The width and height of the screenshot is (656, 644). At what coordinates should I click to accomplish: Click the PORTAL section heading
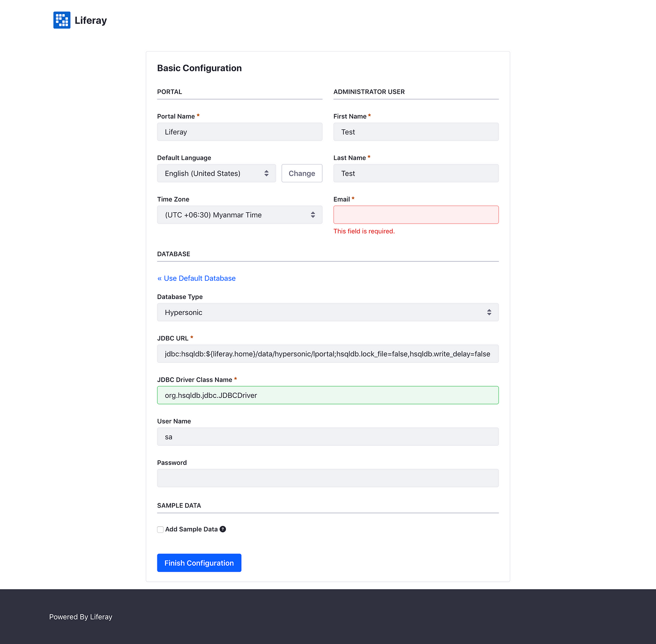pyautogui.click(x=170, y=92)
